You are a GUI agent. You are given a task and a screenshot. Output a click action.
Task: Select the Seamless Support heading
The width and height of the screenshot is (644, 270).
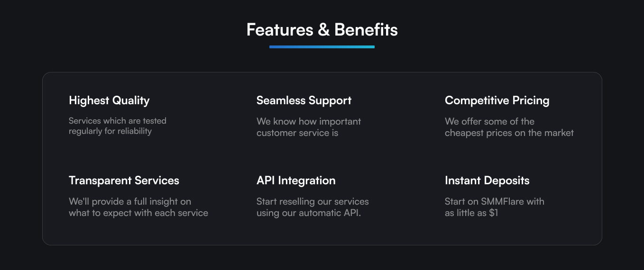pos(304,100)
